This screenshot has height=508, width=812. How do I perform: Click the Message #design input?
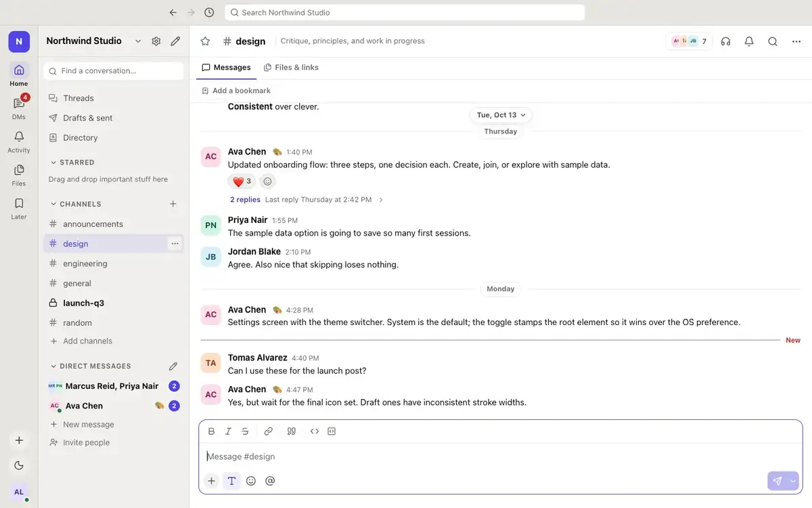click(501, 457)
